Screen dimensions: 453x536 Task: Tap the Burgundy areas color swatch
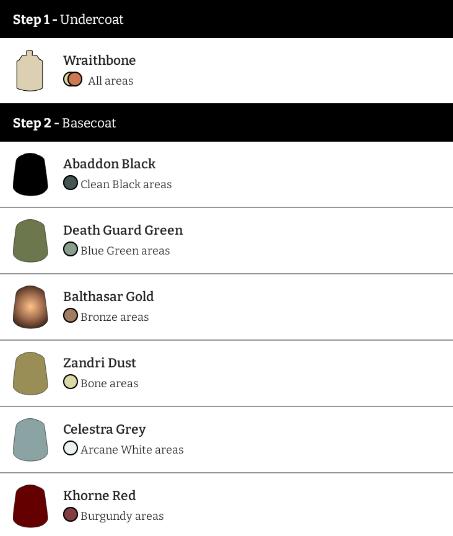[x=70, y=515]
